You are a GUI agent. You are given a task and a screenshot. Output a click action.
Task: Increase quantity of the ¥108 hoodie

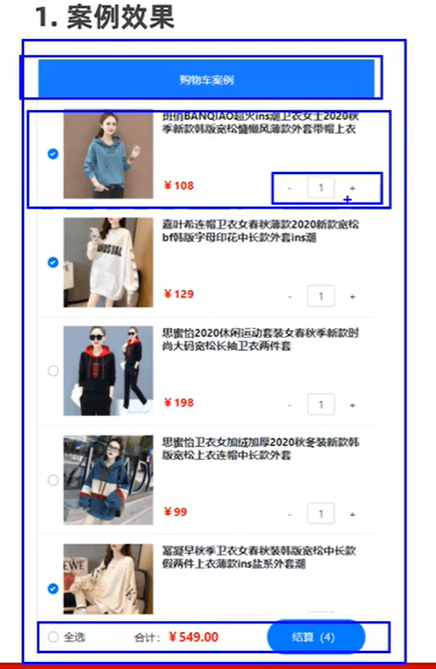(x=352, y=188)
